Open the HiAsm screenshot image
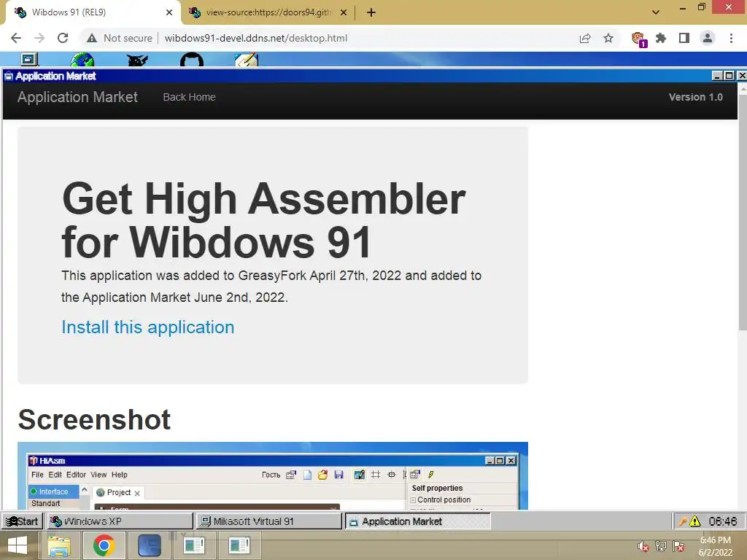The height and width of the screenshot is (560, 747). [x=273, y=475]
